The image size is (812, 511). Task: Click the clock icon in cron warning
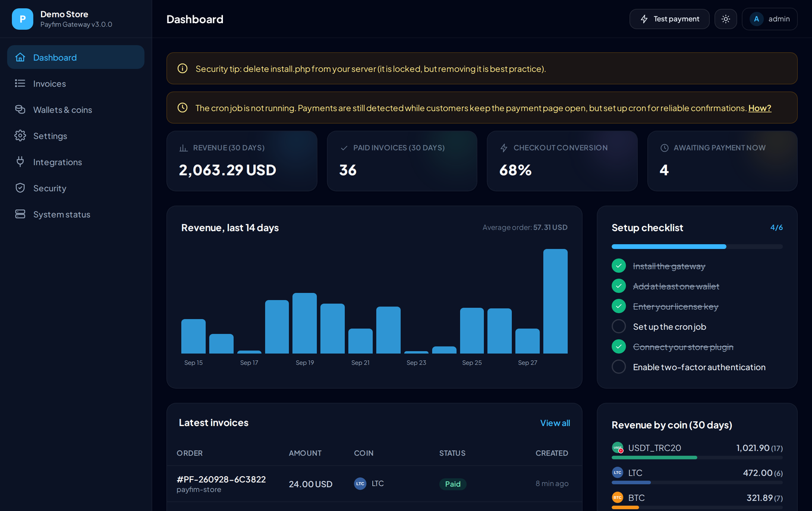[x=182, y=108]
